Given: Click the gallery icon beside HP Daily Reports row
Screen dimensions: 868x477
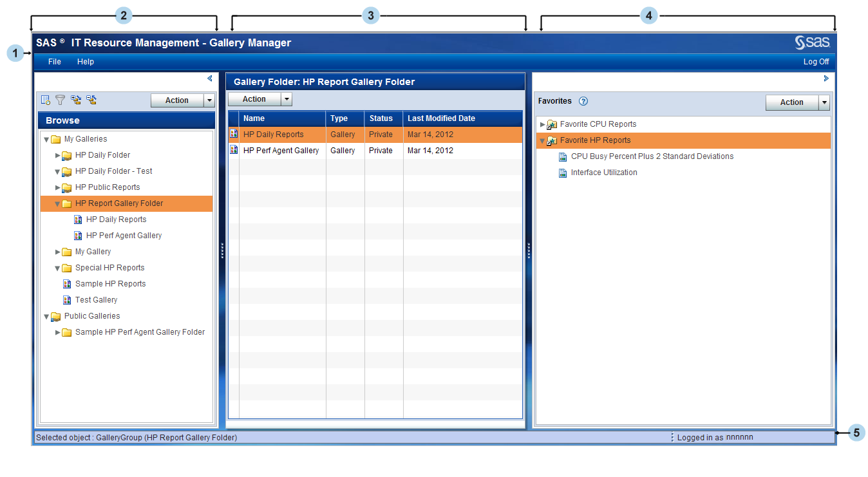Looking at the screenshot, I should tap(233, 134).
